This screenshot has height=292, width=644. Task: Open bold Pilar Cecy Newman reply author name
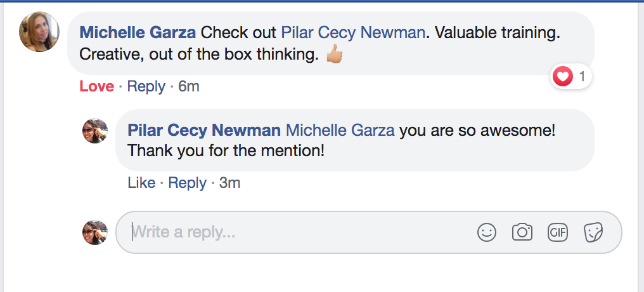204,130
